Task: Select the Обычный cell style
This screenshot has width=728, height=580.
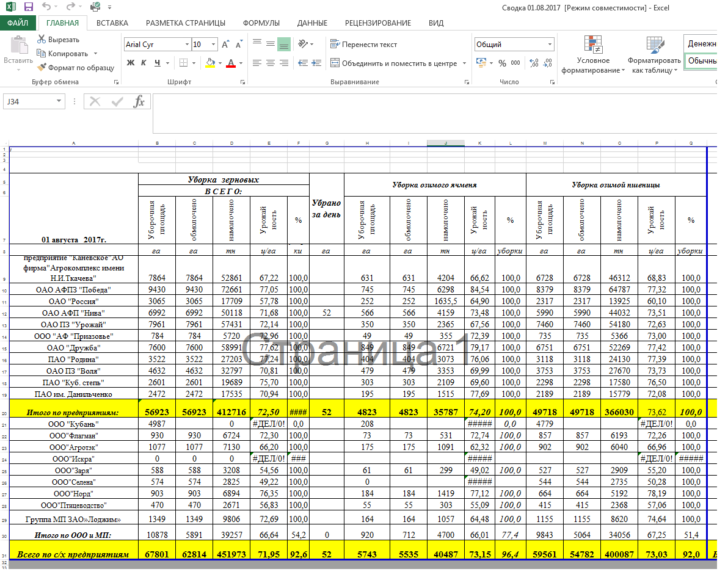Action: tap(702, 61)
